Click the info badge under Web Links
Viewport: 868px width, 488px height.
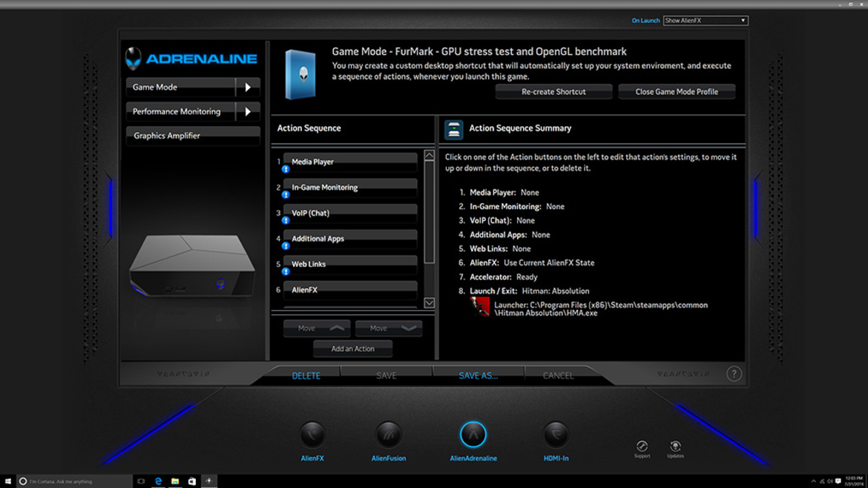tap(286, 271)
